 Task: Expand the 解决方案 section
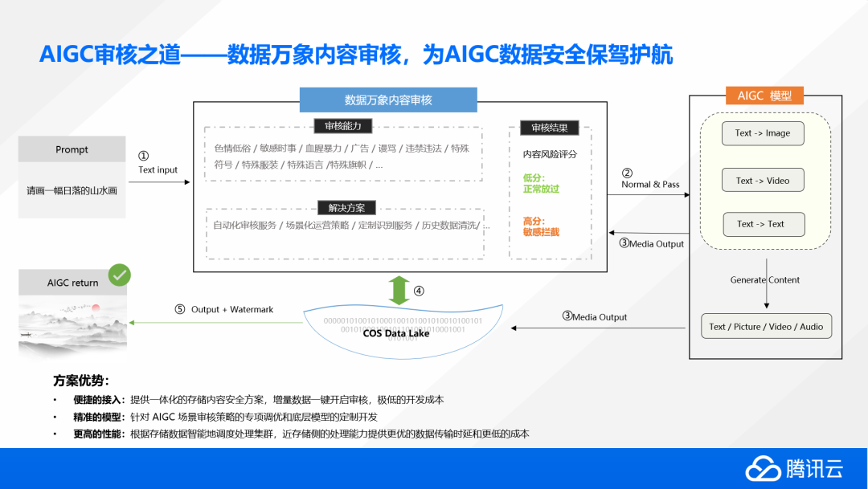pyautogui.click(x=347, y=207)
